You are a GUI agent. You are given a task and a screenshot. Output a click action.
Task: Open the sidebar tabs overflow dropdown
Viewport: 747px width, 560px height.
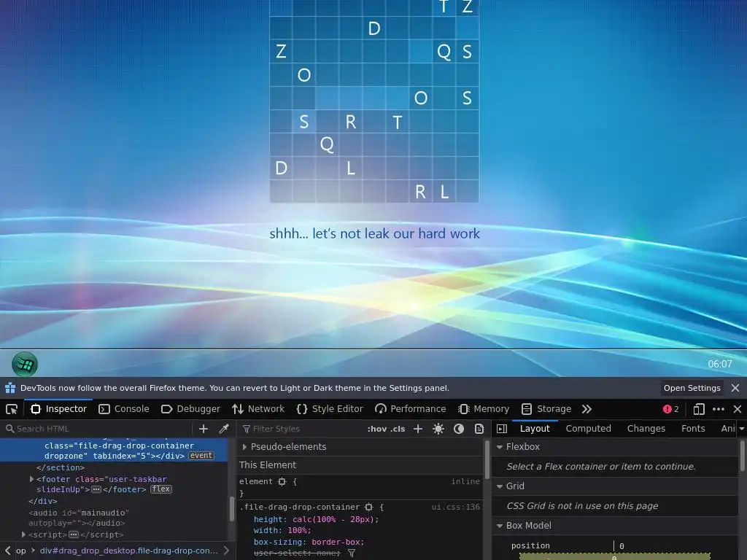point(742,429)
